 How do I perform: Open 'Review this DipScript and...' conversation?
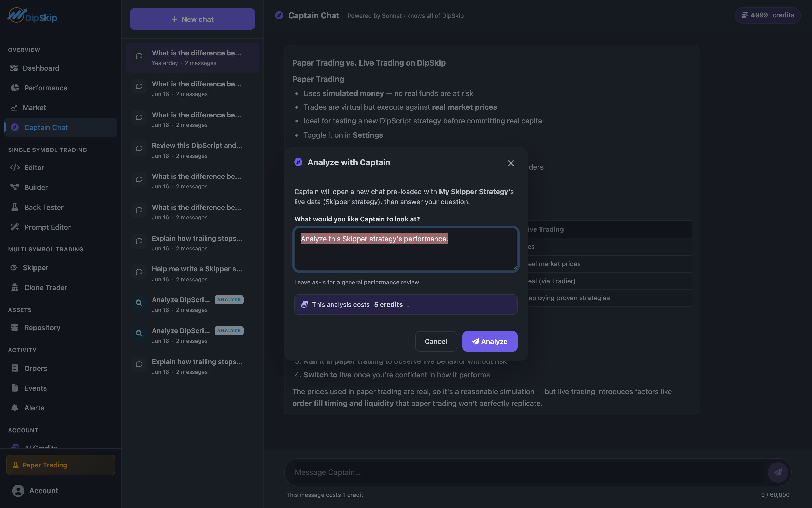(193, 150)
